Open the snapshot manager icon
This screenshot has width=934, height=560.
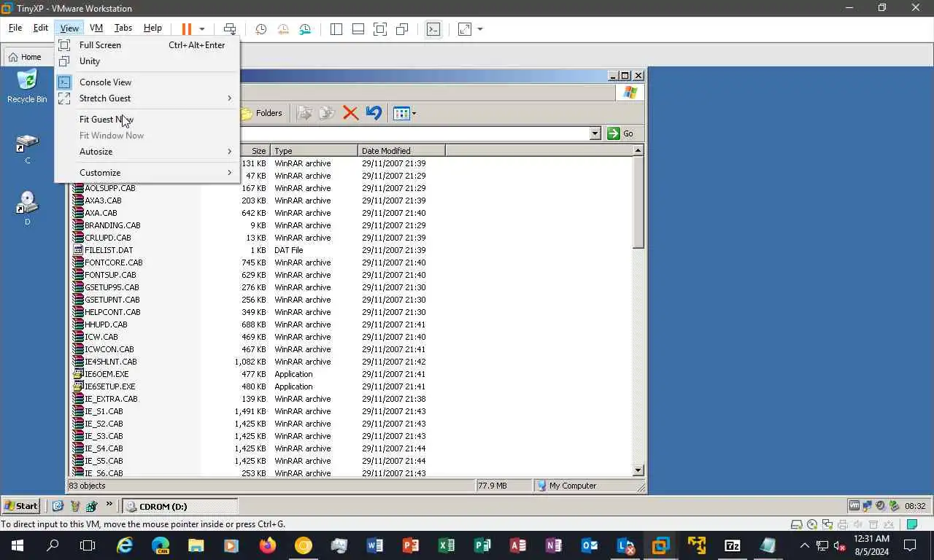point(305,29)
